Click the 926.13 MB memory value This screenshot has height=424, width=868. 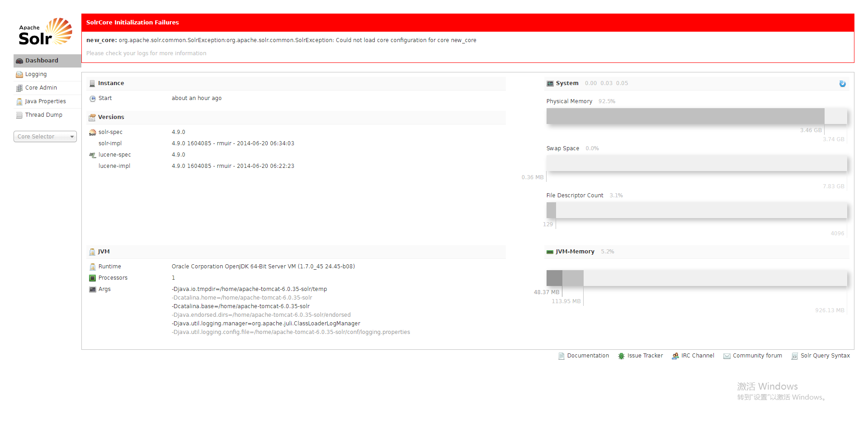click(830, 310)
